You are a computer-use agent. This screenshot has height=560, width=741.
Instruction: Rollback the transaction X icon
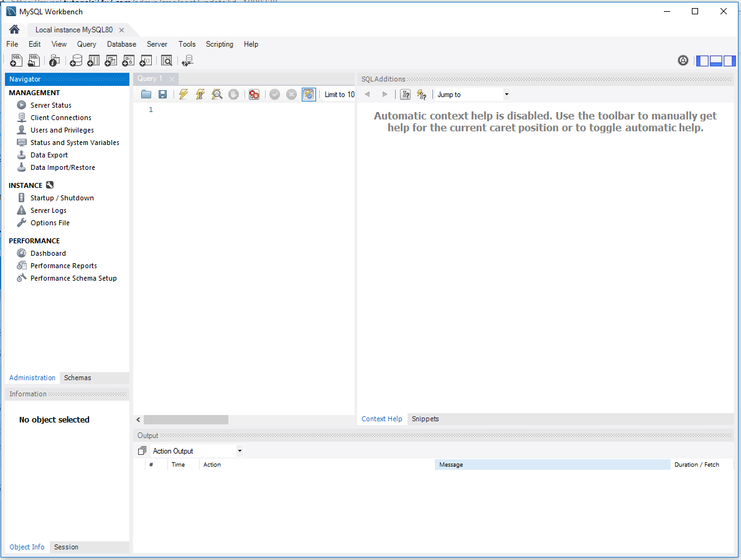point(292,95)
